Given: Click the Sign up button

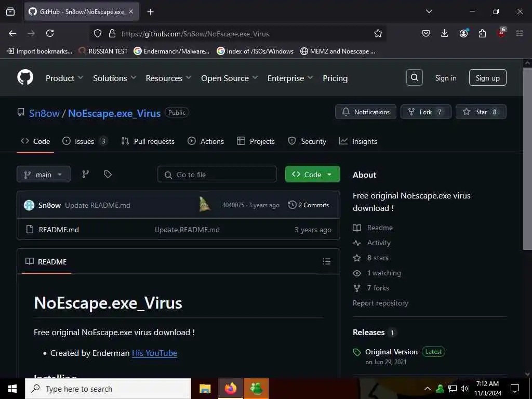Looking at the screenshot, I should pyautogui.click(x=487, y=78).
